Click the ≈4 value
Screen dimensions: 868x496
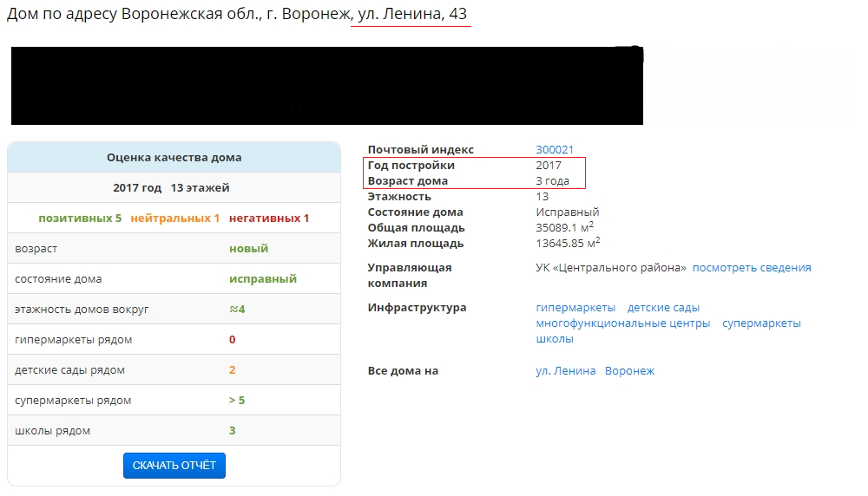coord(237,310)
